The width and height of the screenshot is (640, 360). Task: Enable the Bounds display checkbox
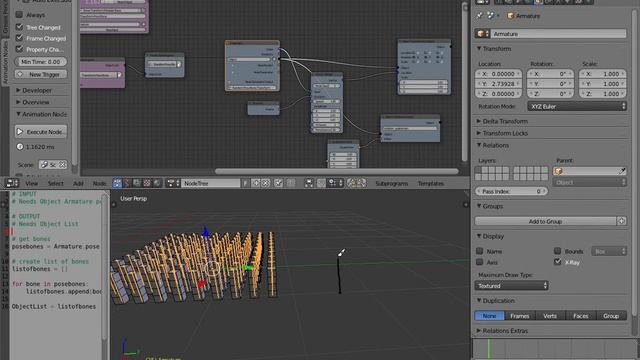point(558,251)
